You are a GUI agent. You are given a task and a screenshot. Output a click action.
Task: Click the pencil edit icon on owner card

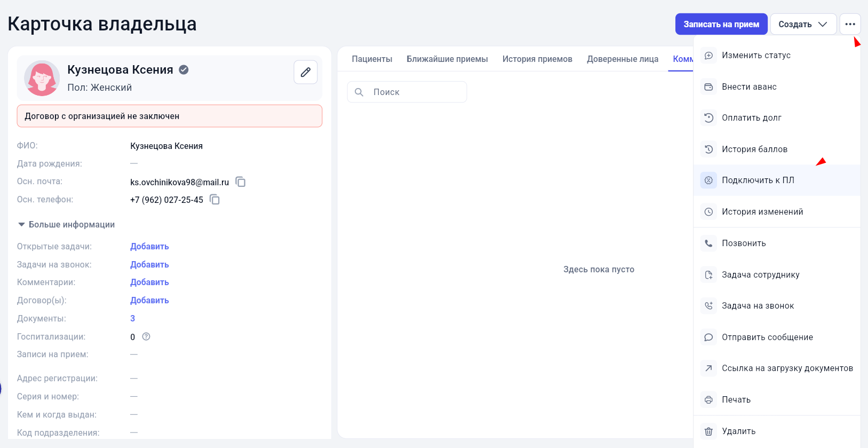(x=306, y=72)
